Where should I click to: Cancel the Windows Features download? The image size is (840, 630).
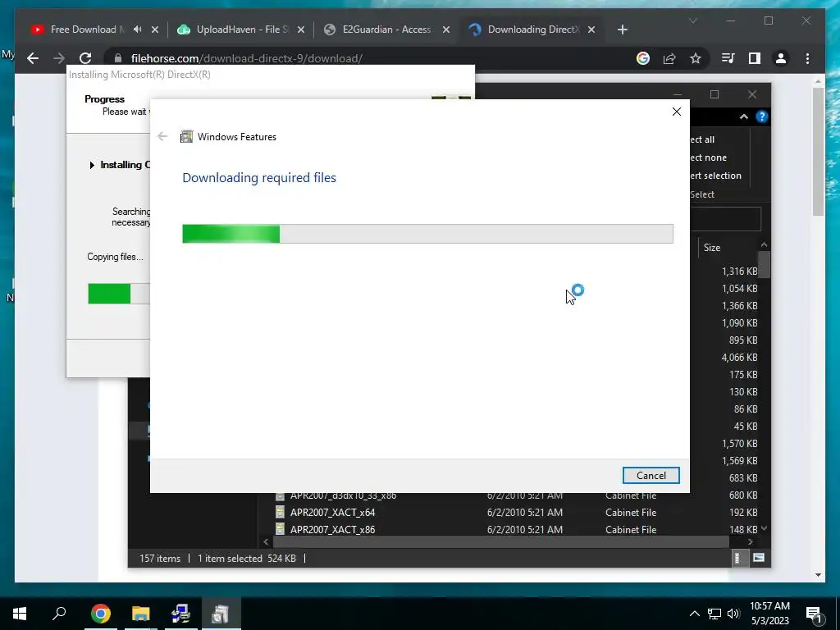click(651, 475)
